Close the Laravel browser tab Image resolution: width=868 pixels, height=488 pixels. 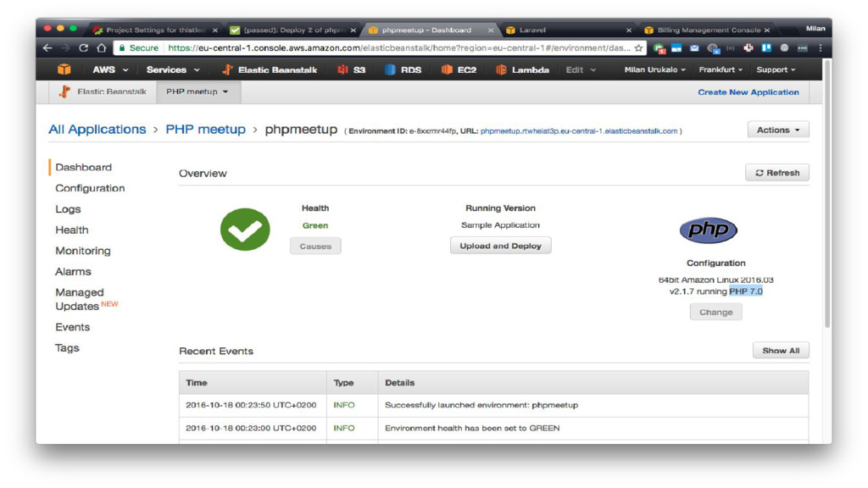click(629, 30)
